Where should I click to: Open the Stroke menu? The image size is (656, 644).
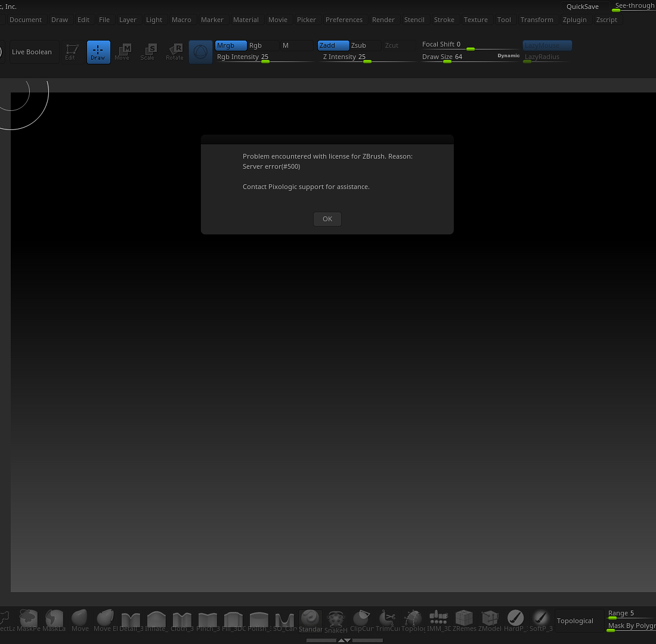point(444,20)
